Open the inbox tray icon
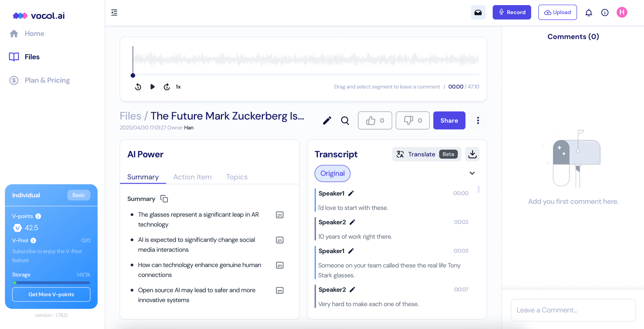 pos(478,12)
